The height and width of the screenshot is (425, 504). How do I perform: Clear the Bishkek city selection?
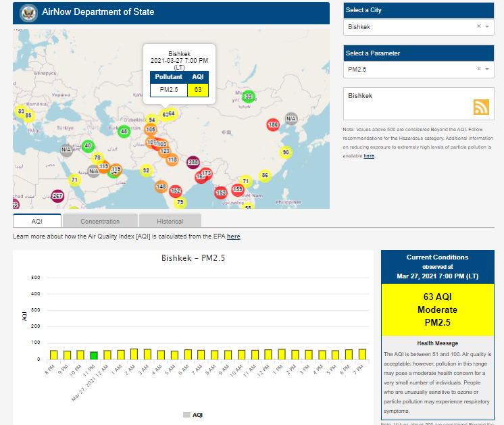[x=478, y=27]
